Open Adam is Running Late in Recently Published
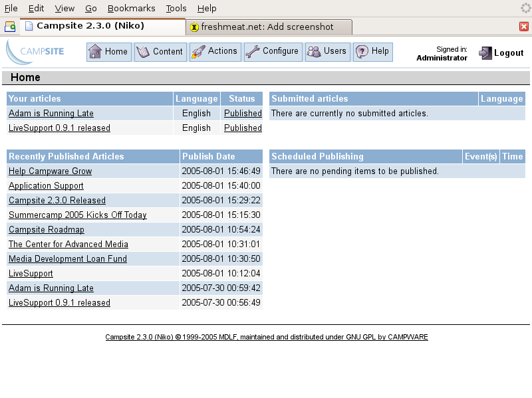The width and height of the screenshot is (532, 398). coord(51,288)
